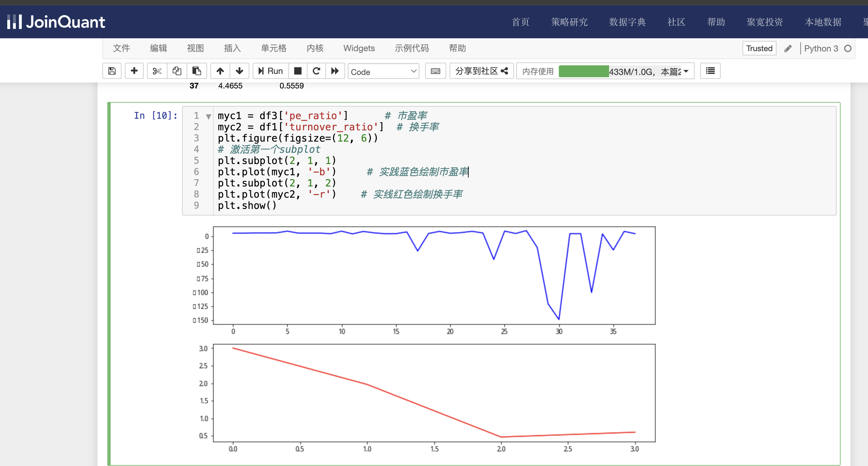
Task: Click the In [10] cell prompt
Action: pos(156,116)
